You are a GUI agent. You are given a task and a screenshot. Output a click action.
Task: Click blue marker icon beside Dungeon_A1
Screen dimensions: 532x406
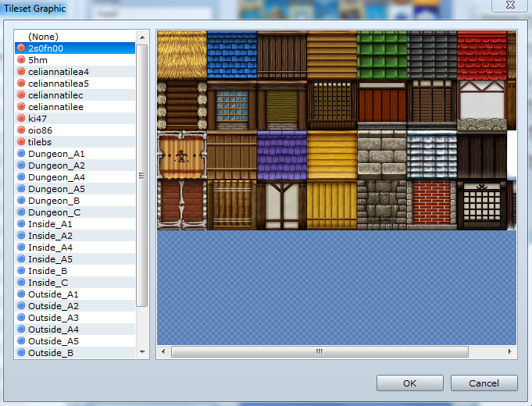click(21, 153)
